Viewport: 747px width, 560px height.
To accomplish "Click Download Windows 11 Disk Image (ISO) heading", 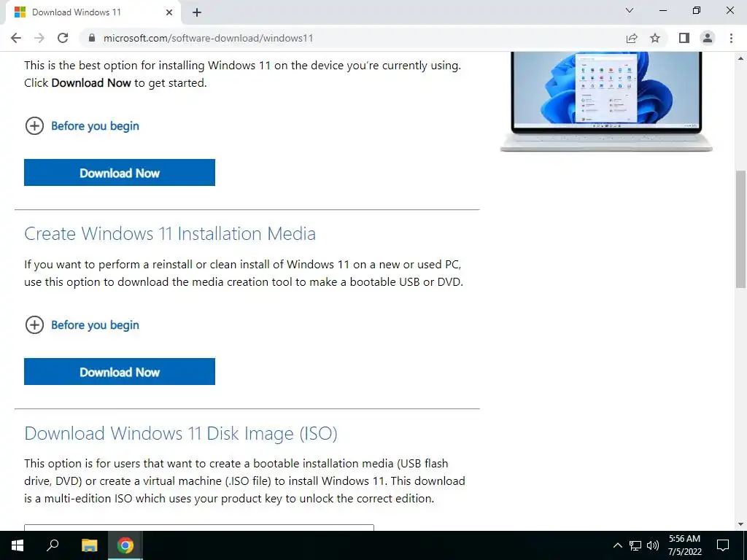I will click(x=181, y=434).
